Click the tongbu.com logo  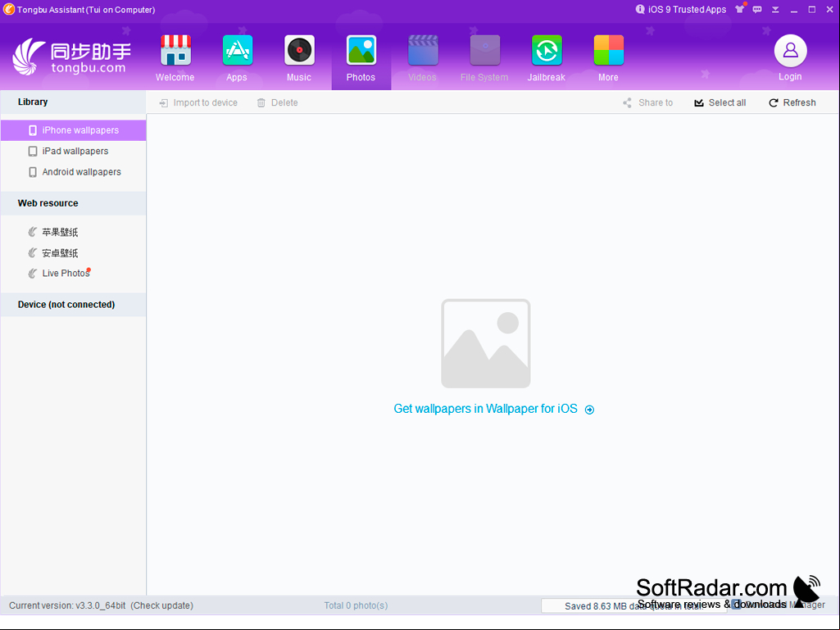(71, 57)
